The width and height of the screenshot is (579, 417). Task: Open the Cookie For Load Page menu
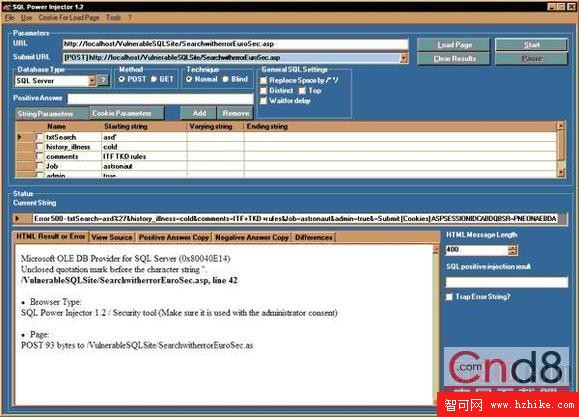coord(69,17)
